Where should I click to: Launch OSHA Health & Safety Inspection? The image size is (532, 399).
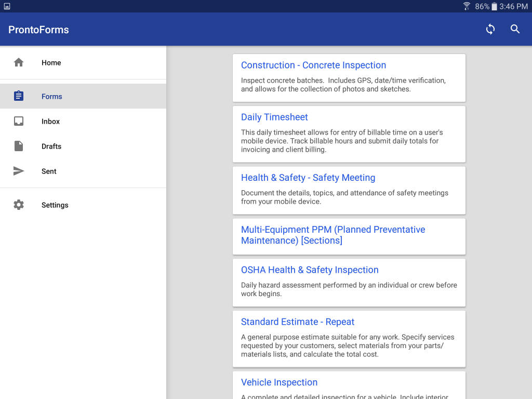[x=310, y=270]
